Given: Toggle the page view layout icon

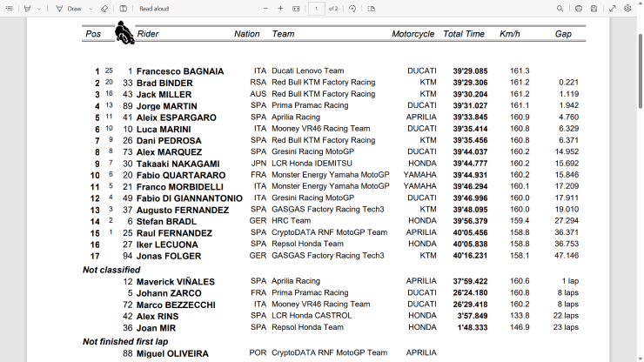Looking at the screenshot, I should click(372, 8).
